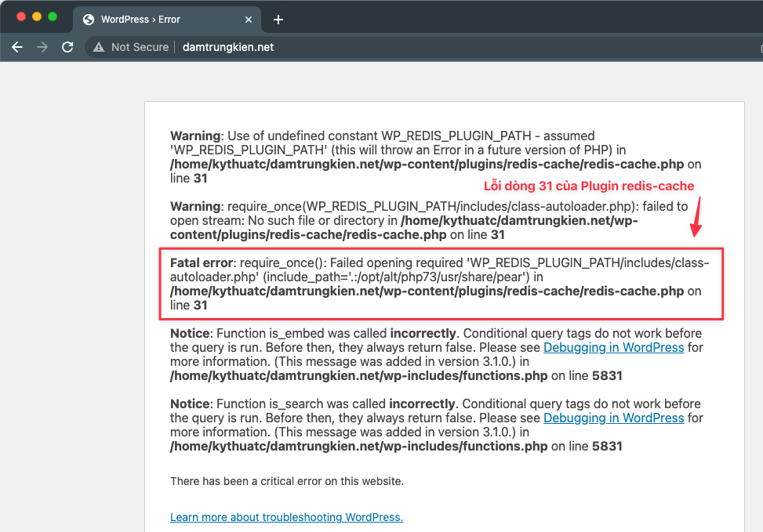
Task: Click the Not Secure label in address bar
Action: point(140,47)
